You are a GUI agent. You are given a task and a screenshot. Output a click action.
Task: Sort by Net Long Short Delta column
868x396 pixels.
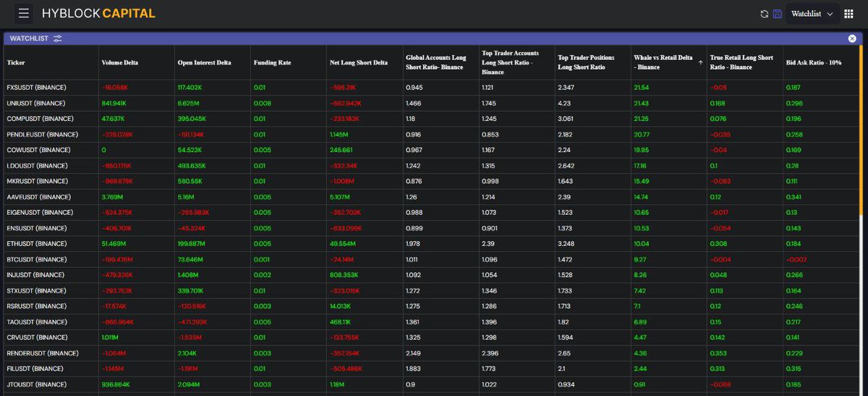tap(358, 62)
